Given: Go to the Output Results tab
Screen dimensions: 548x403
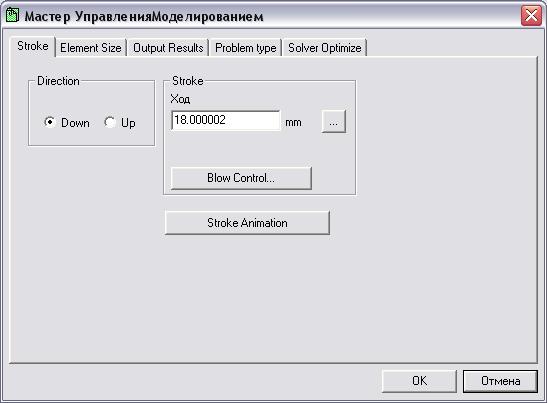Looking at the screenshot, I should point(168,48).
